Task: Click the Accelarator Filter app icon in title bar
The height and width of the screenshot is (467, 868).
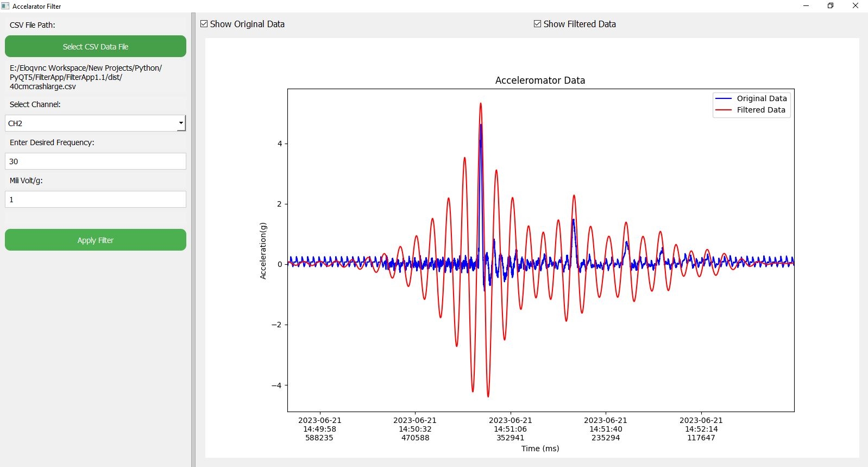Action: (x=5, y=6)
